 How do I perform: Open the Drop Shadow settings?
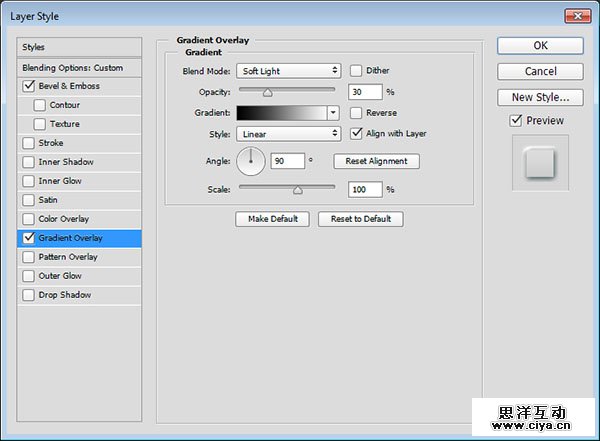point(64,295)
